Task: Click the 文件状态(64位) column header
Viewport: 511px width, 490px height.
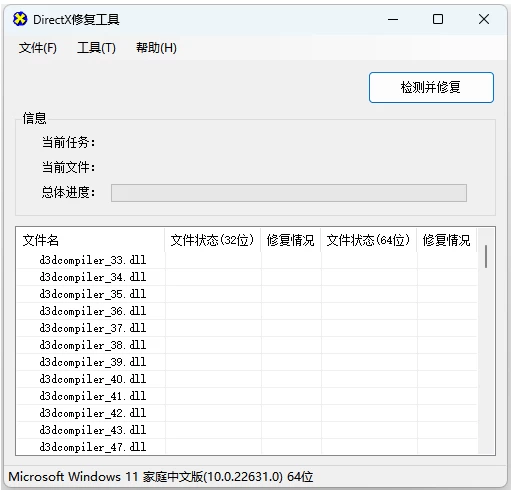Action: pyautogui.click(x=368, y=240)
